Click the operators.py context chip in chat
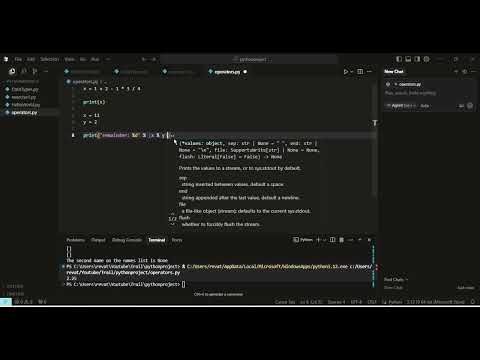Image resolution: width=480 pixels, height=360 pixels. pos(408,84)
